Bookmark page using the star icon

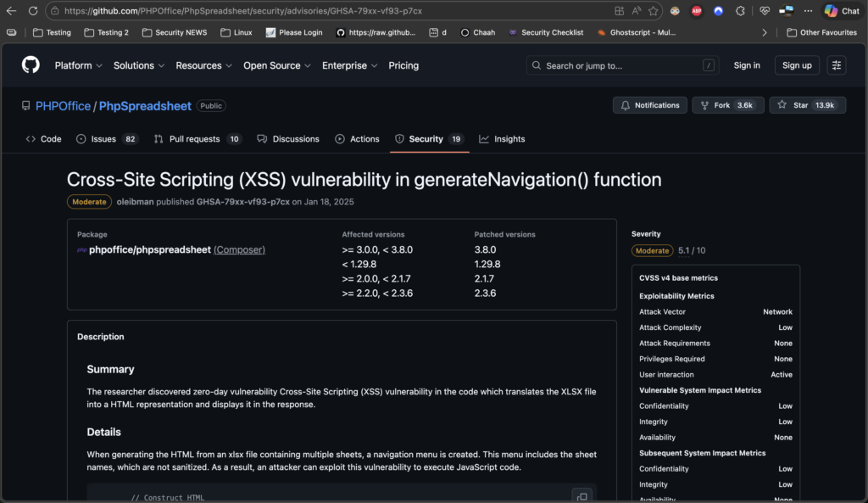(654, 11)
